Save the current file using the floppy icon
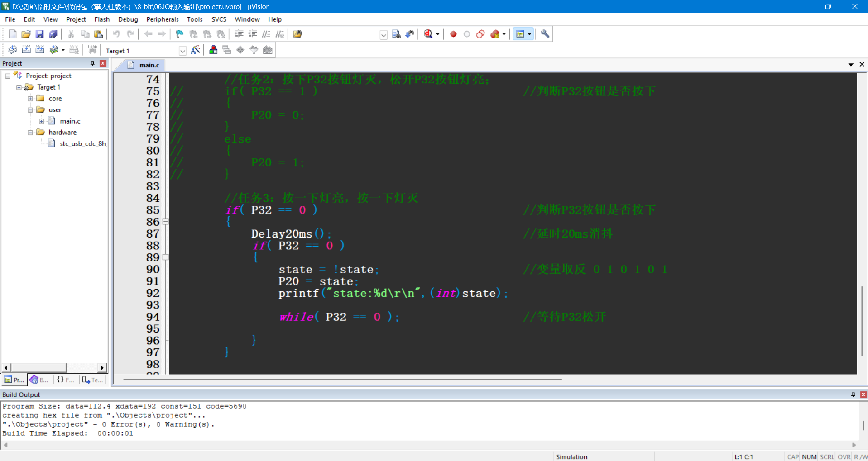The height and width of the screenshot is (461, 868). click(x=40, y=34)
